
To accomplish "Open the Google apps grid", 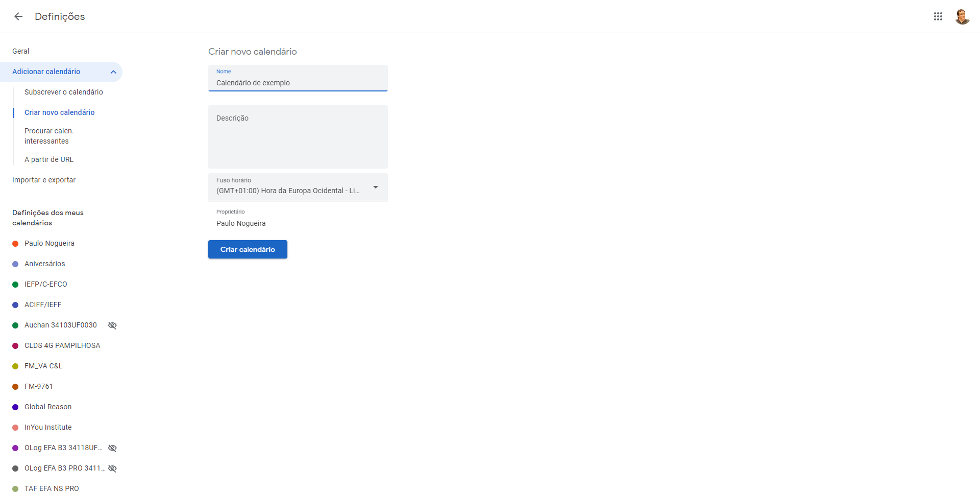I will [938, 16].
